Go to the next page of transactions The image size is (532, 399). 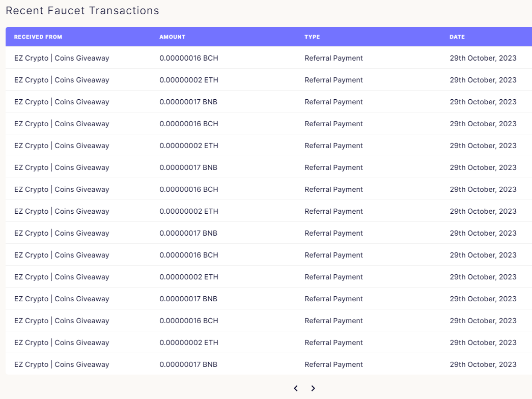(x=313, y=388)
